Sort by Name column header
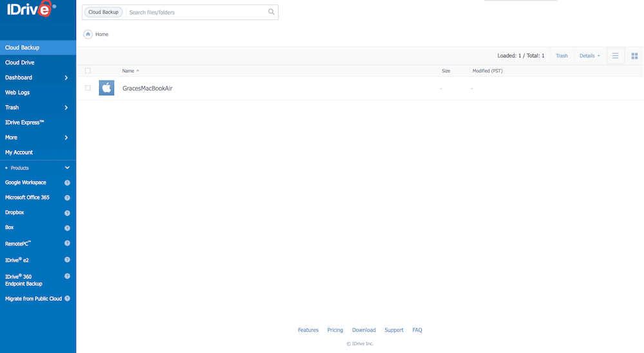The height and width of the screenshot is (353, 644). [130, 71]
